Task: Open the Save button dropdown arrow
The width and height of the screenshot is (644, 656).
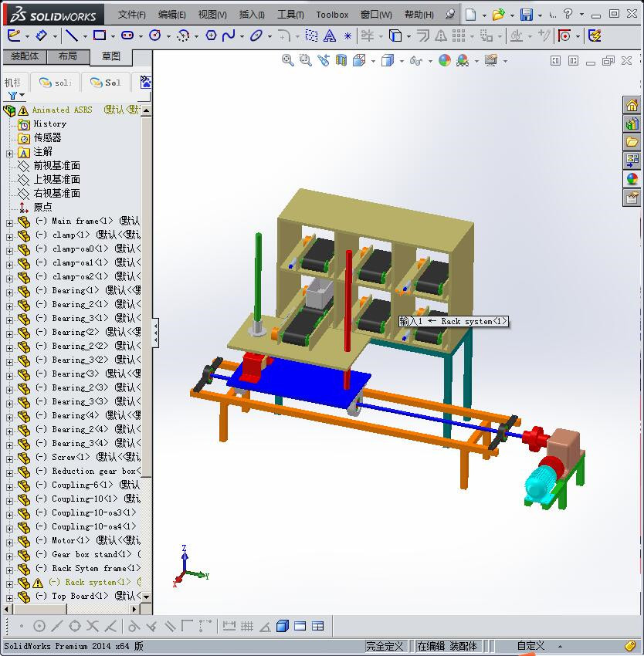Action: [x=541, y=15]
